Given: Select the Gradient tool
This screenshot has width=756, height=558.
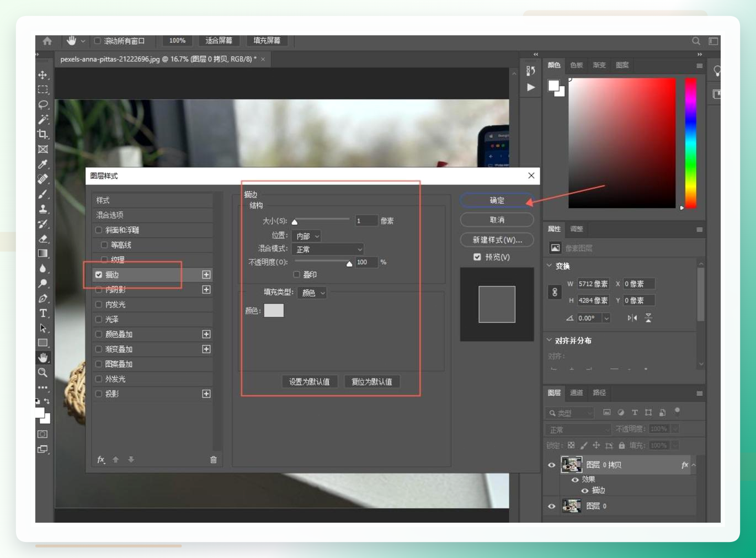Looking at the screenshot, I should pos(42,253).
